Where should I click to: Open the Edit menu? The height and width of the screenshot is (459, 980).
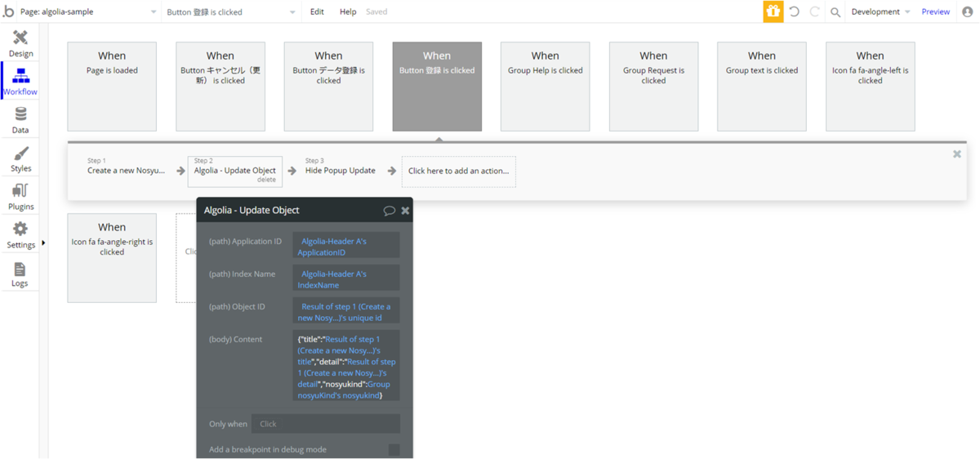(317, 11)
